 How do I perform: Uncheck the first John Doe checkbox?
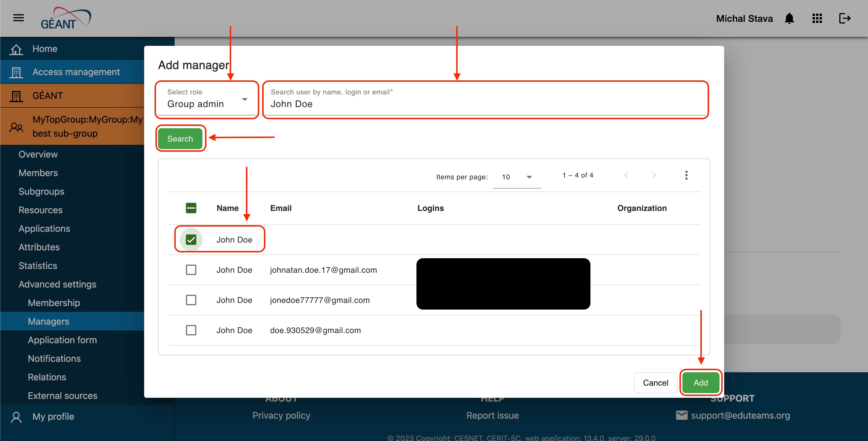click(x=191, y=240)
